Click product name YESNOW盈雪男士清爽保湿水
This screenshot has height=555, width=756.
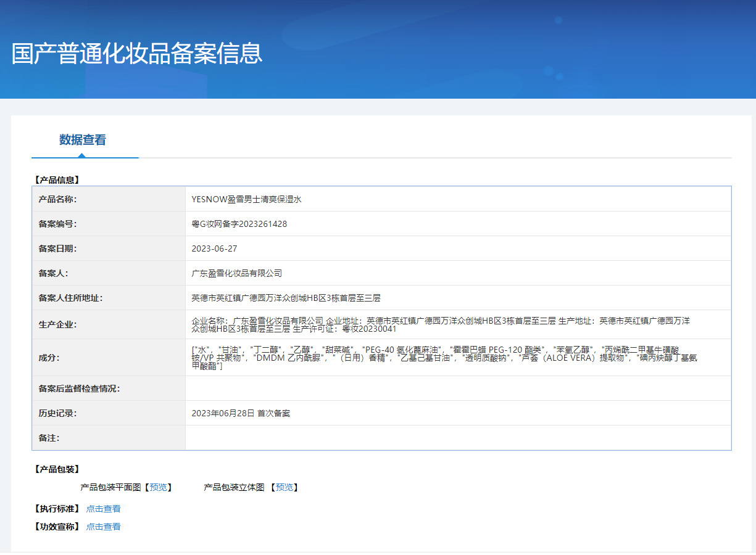[x=246, y=199]
